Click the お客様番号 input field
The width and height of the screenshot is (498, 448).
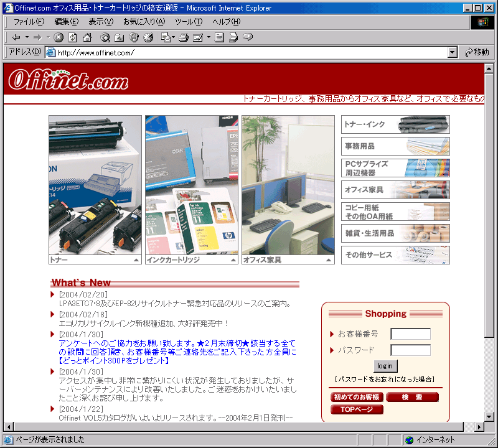click(410, 334)
